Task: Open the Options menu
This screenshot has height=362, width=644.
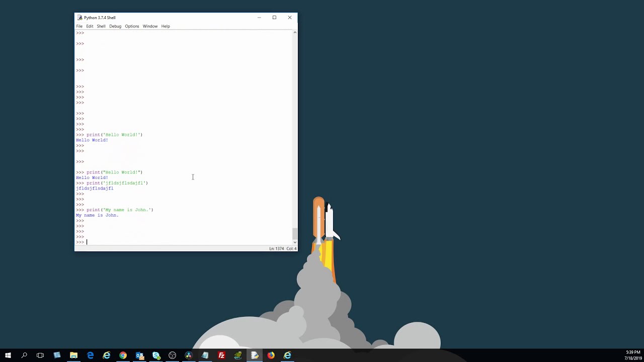Action: [132, 26]
